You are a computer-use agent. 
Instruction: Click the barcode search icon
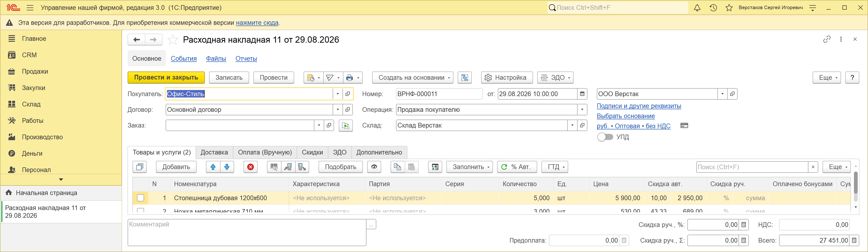click(274, 167)
